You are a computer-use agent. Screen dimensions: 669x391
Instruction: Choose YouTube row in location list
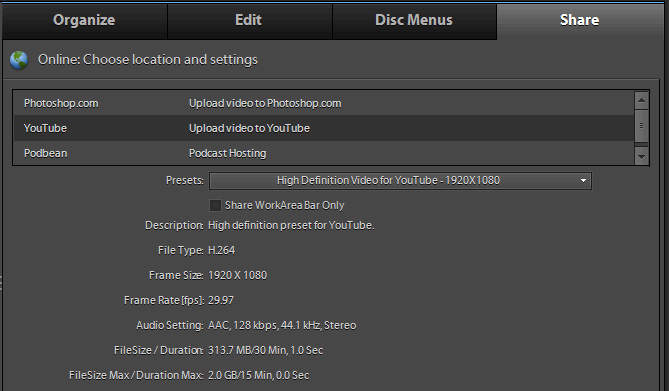tap(323, 128)
